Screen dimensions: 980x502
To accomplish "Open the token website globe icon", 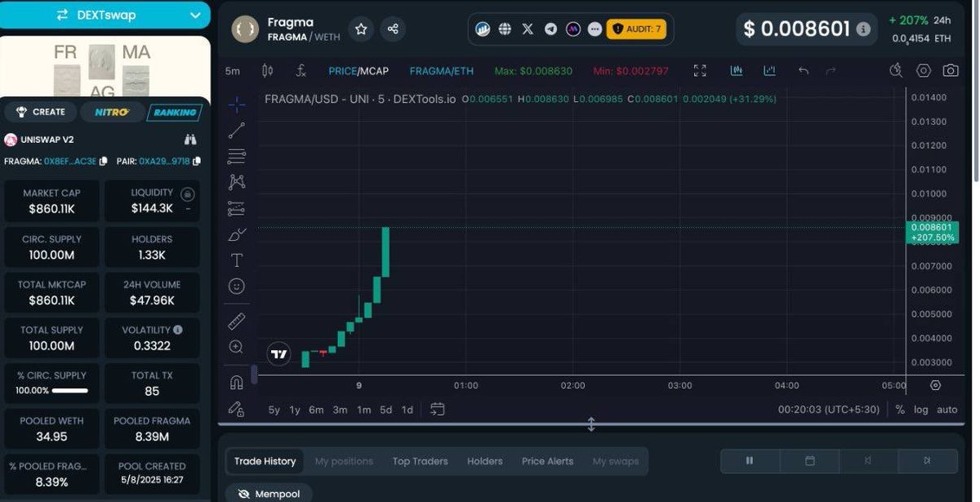I will (505, 29).
